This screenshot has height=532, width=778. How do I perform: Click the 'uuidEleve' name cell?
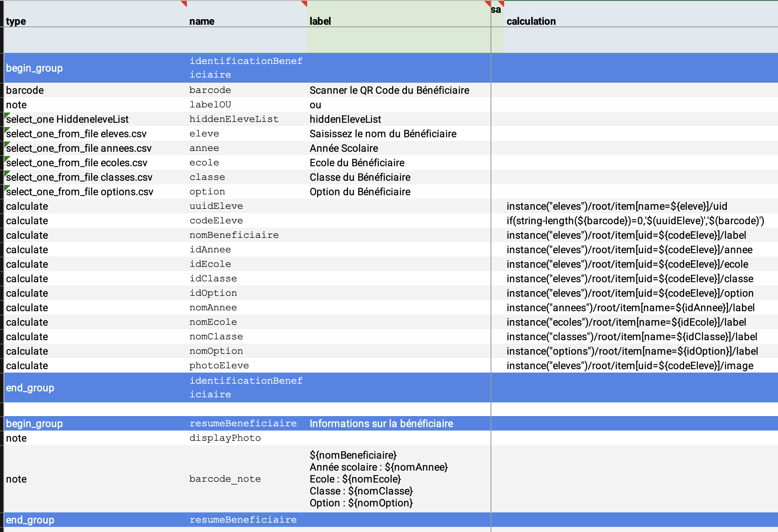tap(247, 206)
